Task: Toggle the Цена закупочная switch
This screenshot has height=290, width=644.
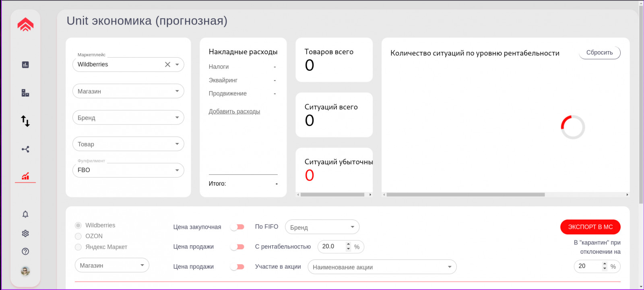Action: pos(237,227)
